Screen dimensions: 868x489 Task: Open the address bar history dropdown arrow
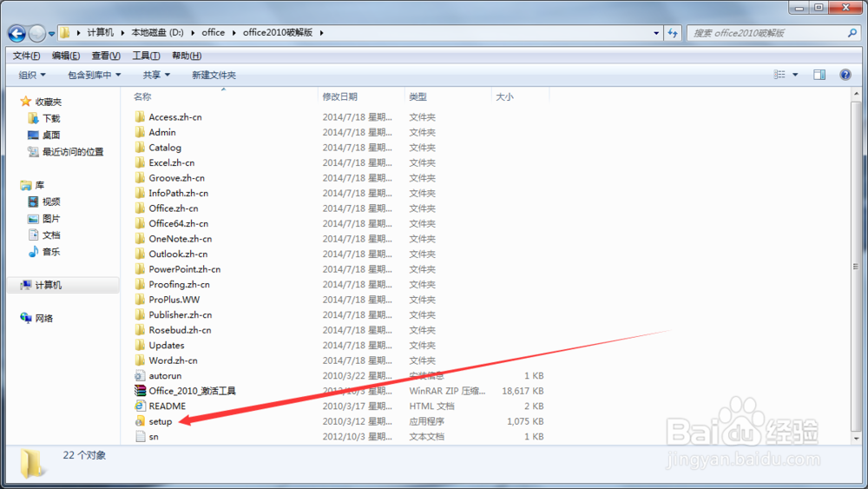pos(656,33)
